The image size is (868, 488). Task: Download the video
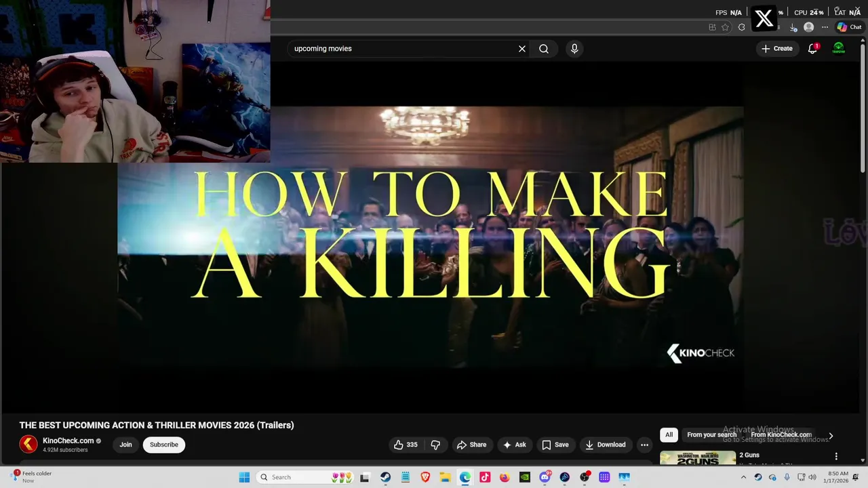[x=606, y=445]
